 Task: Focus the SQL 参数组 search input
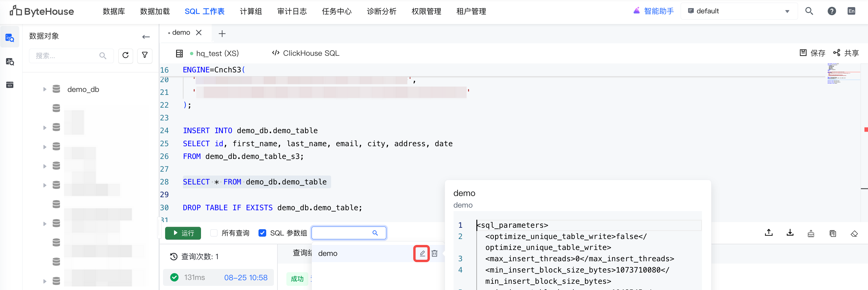click(349, 233)
